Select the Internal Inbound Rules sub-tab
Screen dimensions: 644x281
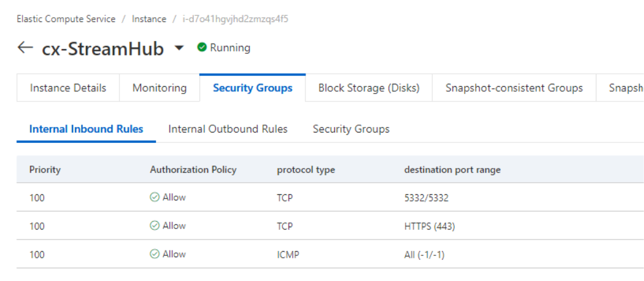tap(86, 129)
